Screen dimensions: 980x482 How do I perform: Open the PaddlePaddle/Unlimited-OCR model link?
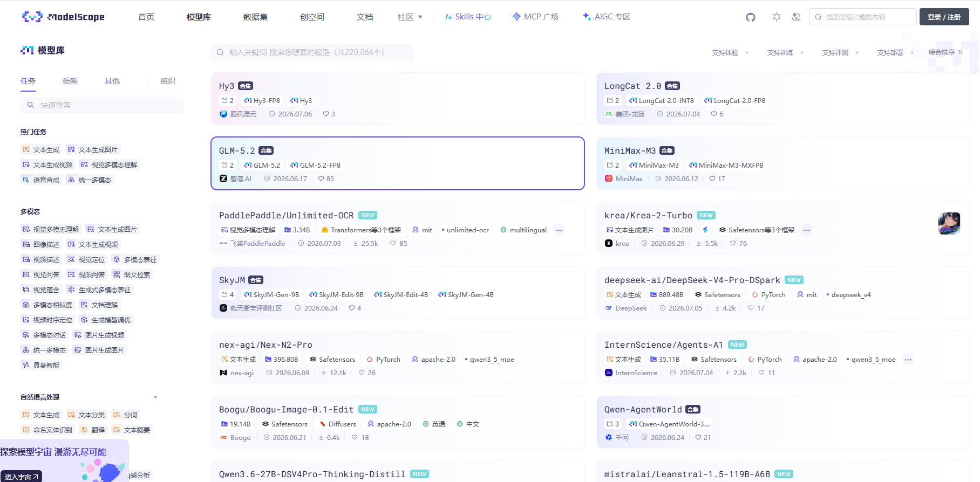[287, 216]
